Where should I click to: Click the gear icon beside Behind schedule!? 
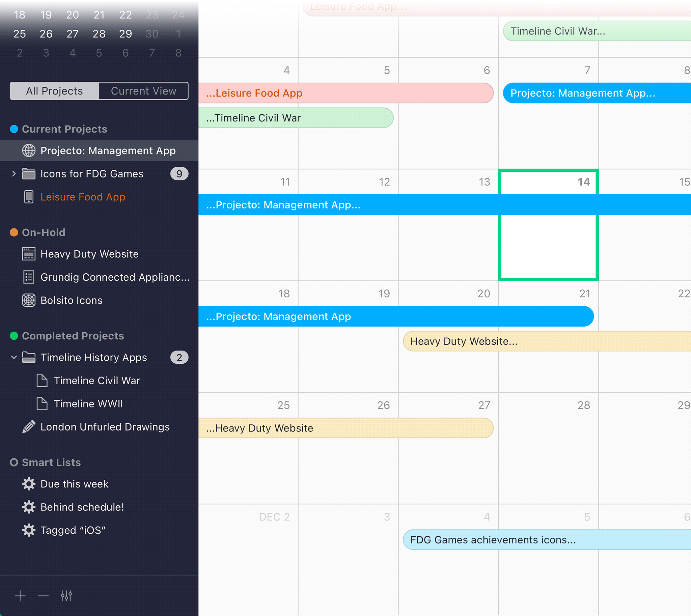click(29, 507)
